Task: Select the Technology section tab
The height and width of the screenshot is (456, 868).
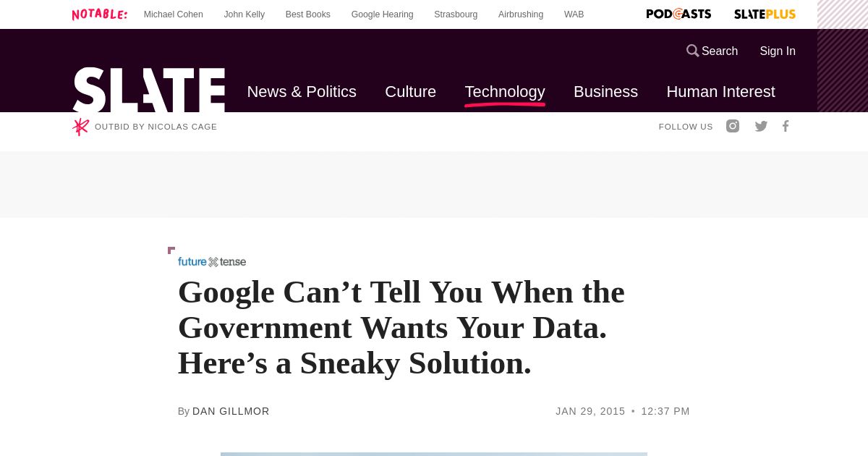Action: [505, 92]
